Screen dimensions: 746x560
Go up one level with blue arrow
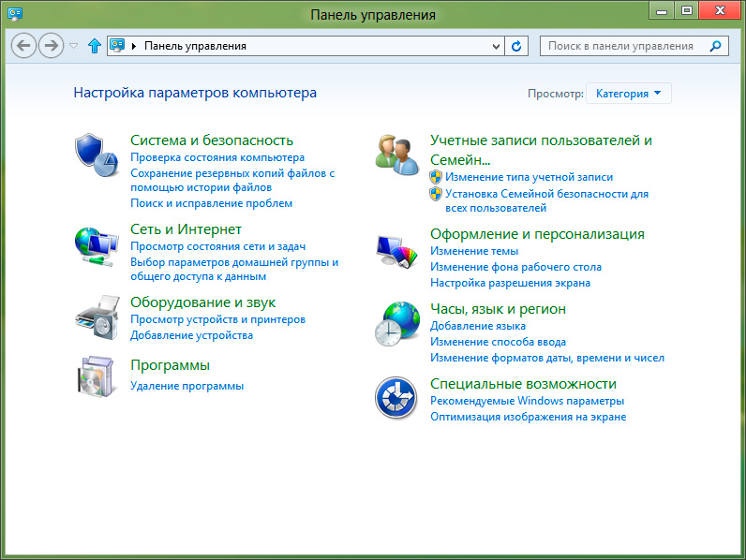94,46
